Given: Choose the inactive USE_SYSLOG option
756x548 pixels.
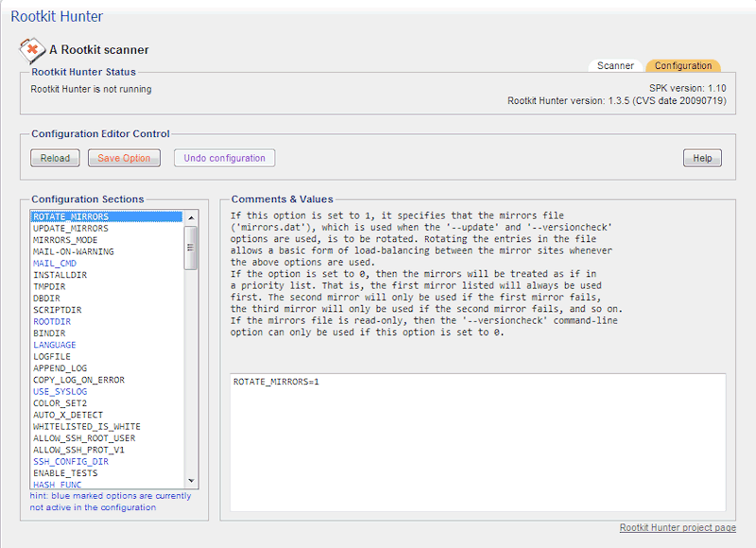Looking at the screenshot, I should [x=60, y=392].
